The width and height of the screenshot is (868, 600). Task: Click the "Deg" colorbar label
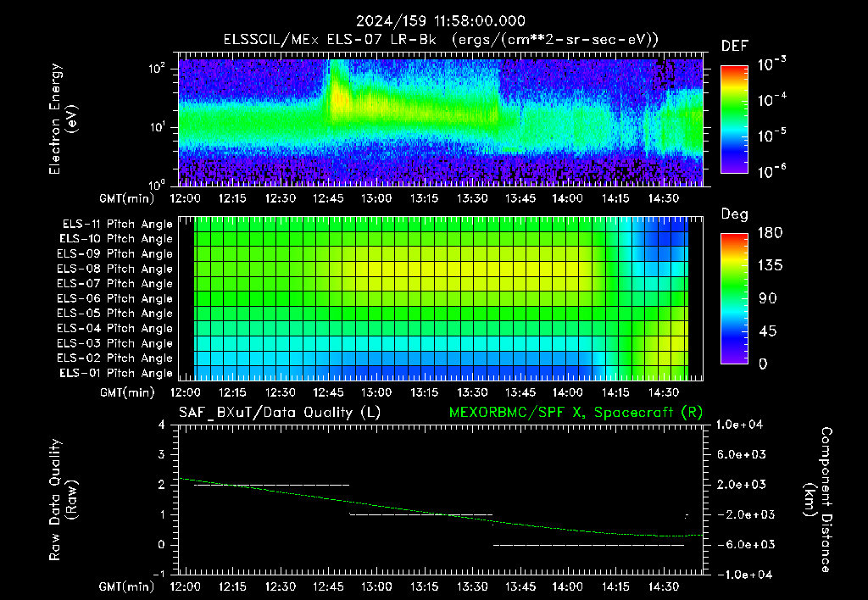coord(735,214)
